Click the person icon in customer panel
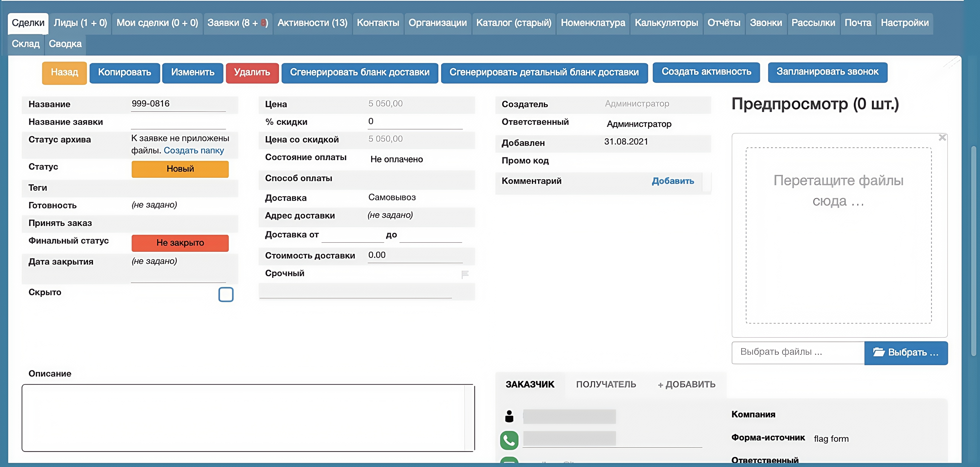This screenshot has height=467, width=980. (x=509, y=416)
